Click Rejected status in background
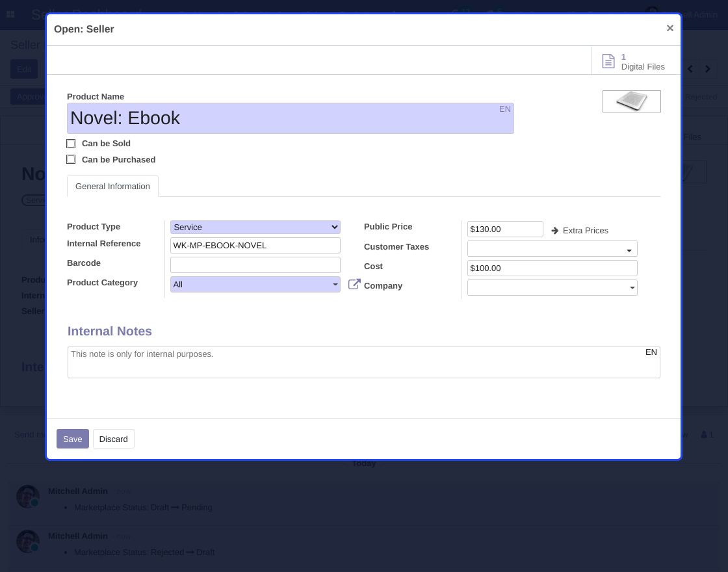Image resolution: width=728 pixels, height=572 pixels. tap(701, 97)
